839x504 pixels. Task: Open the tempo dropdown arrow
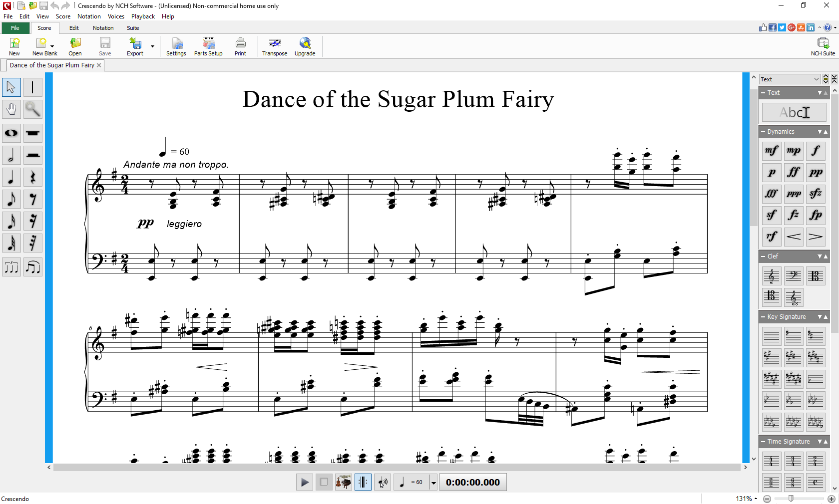pyautogui.click(x=432, y=482)
